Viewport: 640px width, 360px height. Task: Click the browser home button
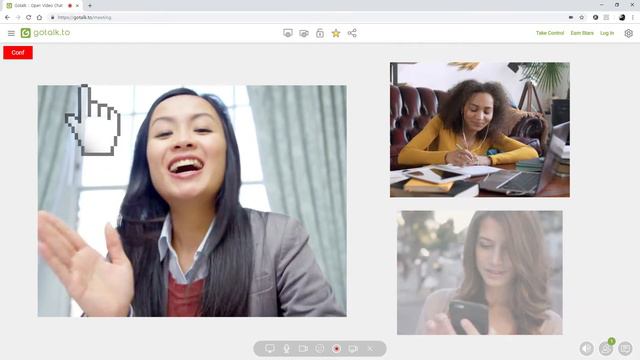pos(39,18)
